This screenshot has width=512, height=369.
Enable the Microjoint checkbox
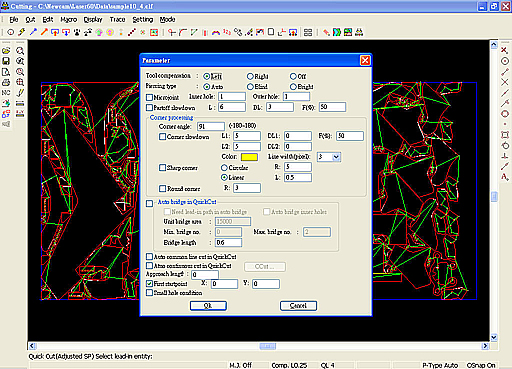[149, 97]
